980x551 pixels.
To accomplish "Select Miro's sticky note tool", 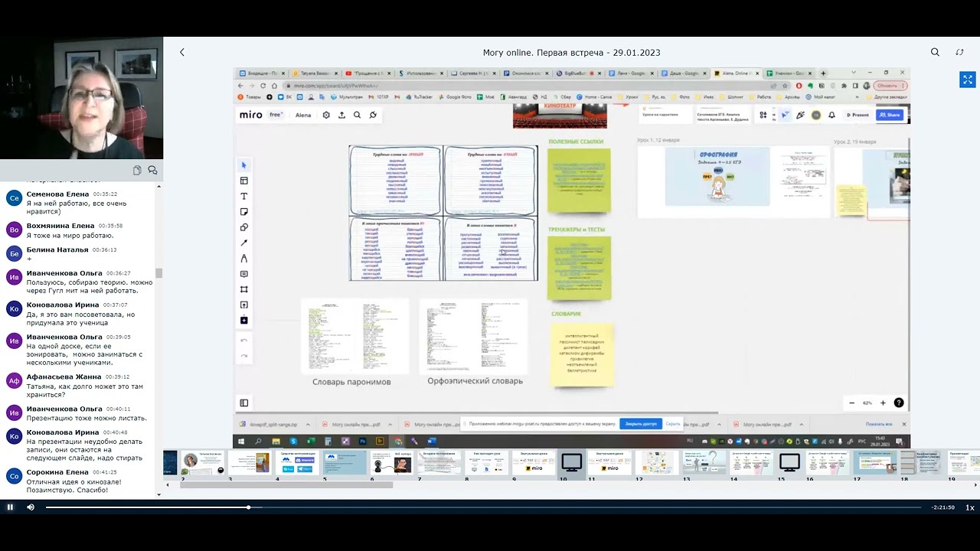I will tap(244, 212).
